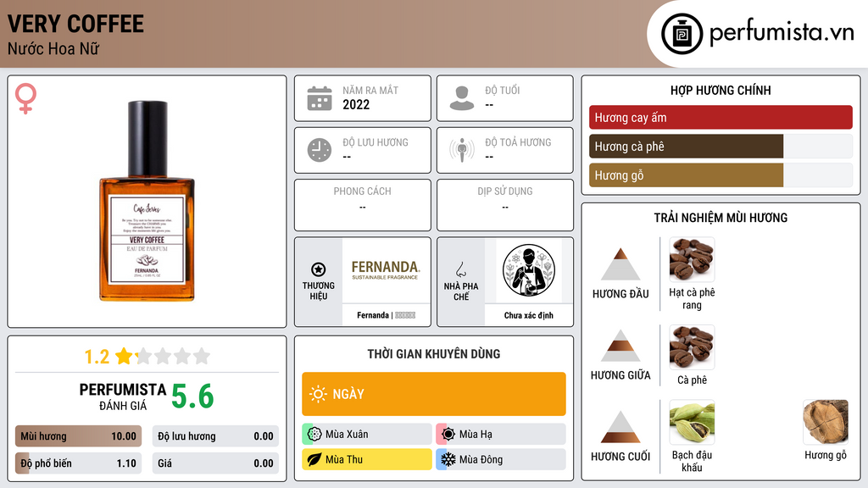Click the Độ lưu hương 0.00 score field
Image resolution: width=868 pixels, height=488 pixels.
[x=215, y=436]
